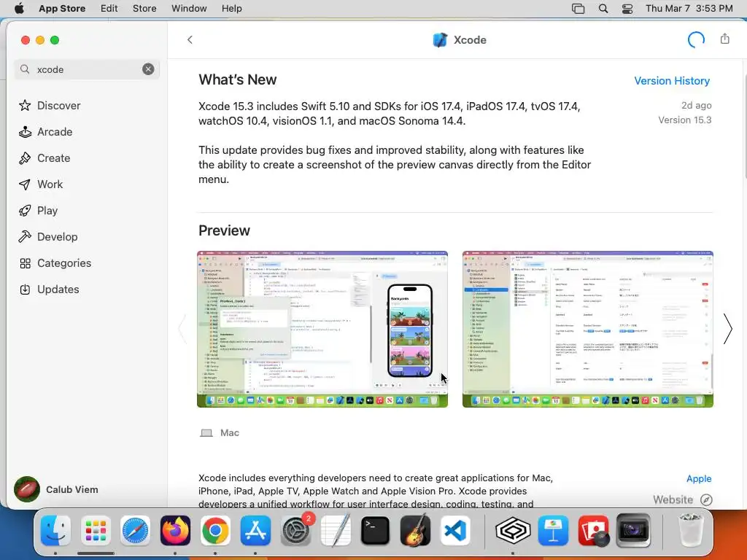Open Finder from the Dock

pyautogui.click(x=55, y=531)
